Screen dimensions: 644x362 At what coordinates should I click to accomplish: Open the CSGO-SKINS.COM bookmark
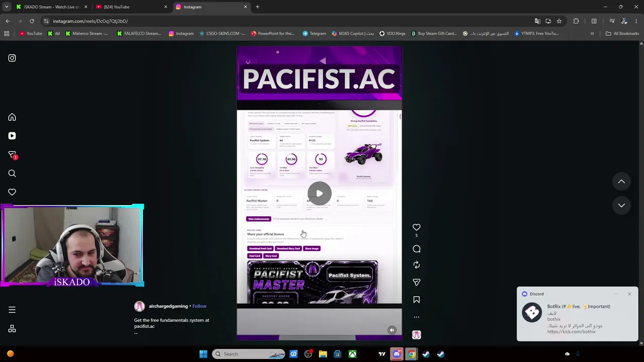(222, 34)
